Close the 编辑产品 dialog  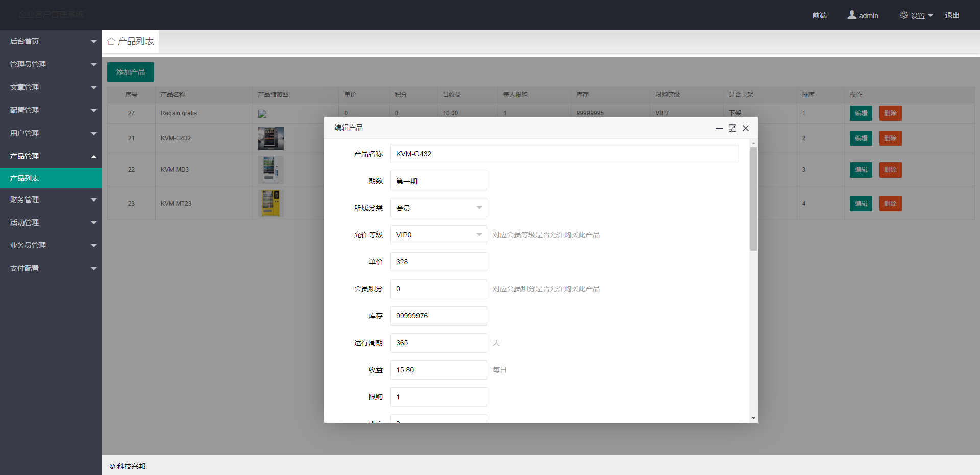tap(746, 128)
